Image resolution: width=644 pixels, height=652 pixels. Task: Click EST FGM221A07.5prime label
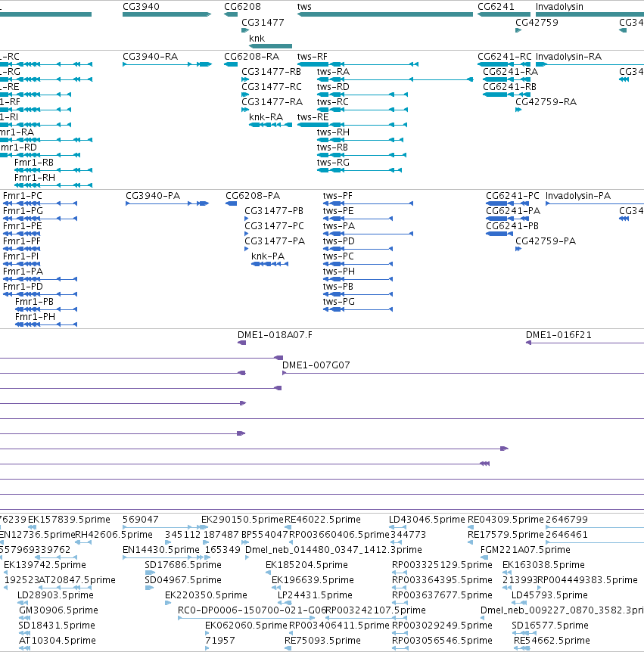525,550
